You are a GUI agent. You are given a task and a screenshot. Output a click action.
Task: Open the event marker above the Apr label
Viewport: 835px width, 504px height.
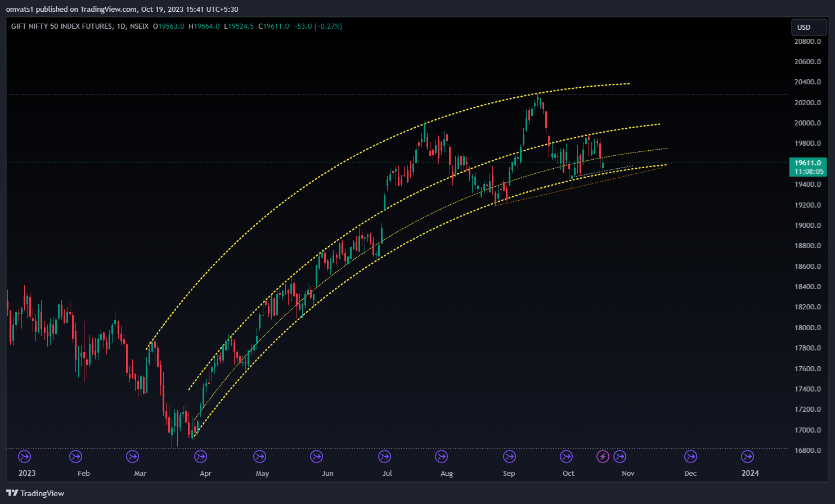point(200,456)
